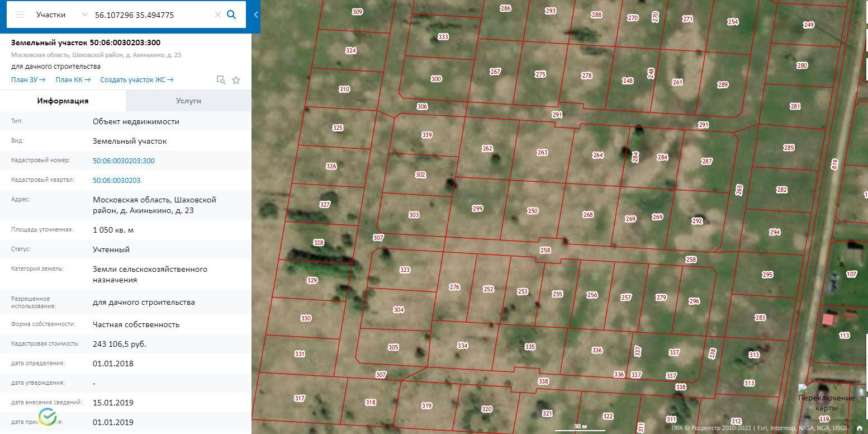The height and width of the screenshot is (434, 868).
Task: Open cadastral number link 50:06:0030203:300
Action: (x=124, y=161)
